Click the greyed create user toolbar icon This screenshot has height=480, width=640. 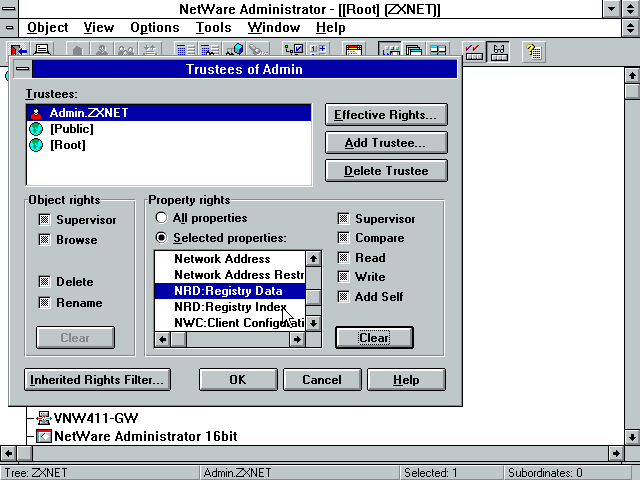[x=102, y=50]
